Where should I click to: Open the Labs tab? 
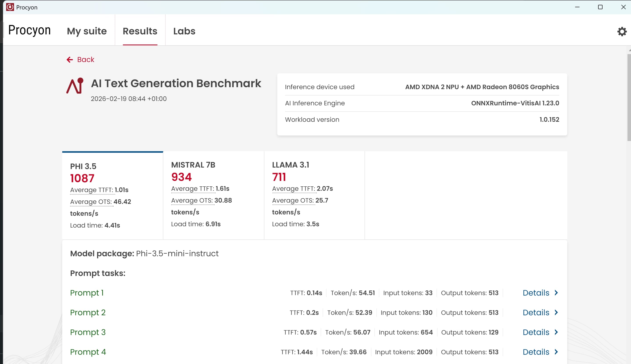coord(184,31)
